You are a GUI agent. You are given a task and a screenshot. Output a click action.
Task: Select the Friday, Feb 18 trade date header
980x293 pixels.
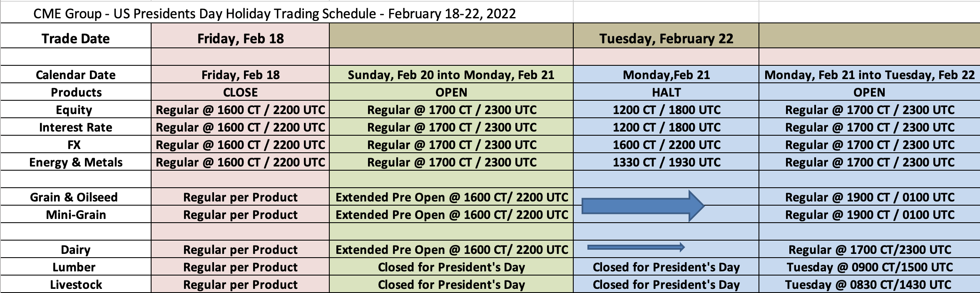240,39
